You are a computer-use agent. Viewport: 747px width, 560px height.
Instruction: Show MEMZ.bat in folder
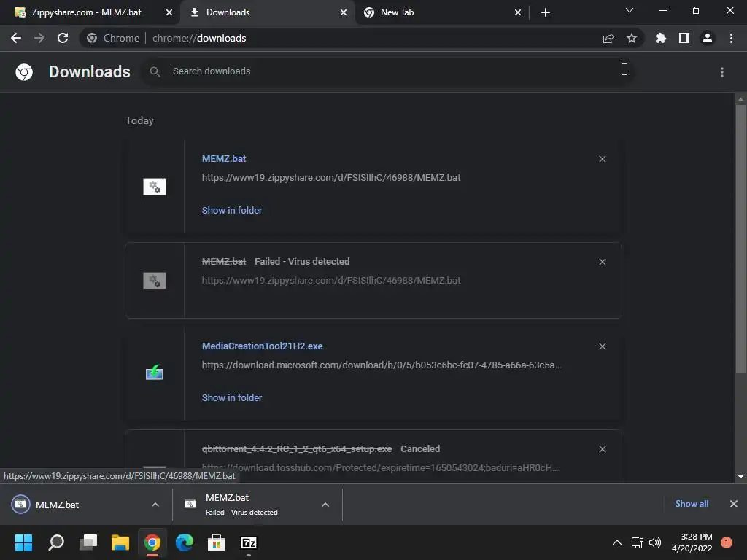232,210
